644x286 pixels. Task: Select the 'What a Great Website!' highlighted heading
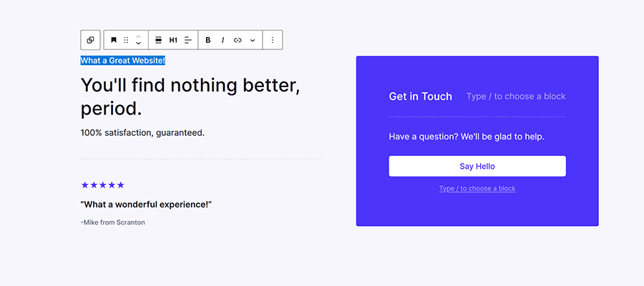pos(123,61)
